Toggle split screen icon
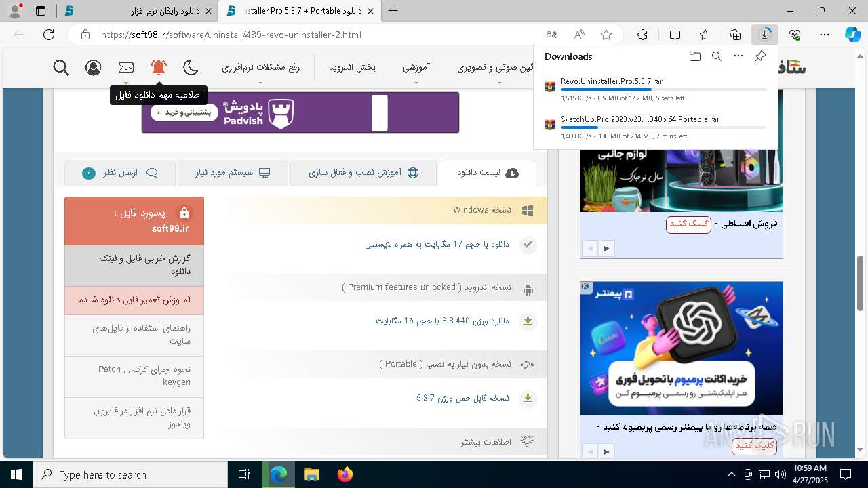The height and width of the screenshot is (488, 868). 675,35
